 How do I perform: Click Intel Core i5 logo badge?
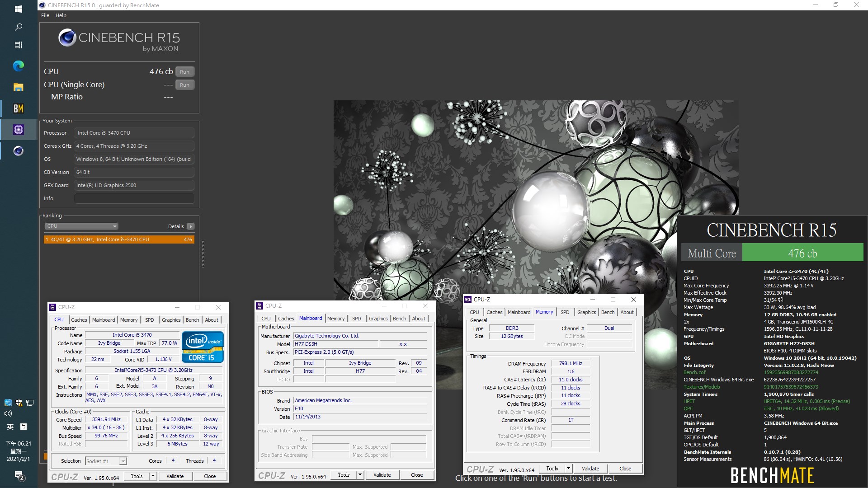tap(203, 347)
